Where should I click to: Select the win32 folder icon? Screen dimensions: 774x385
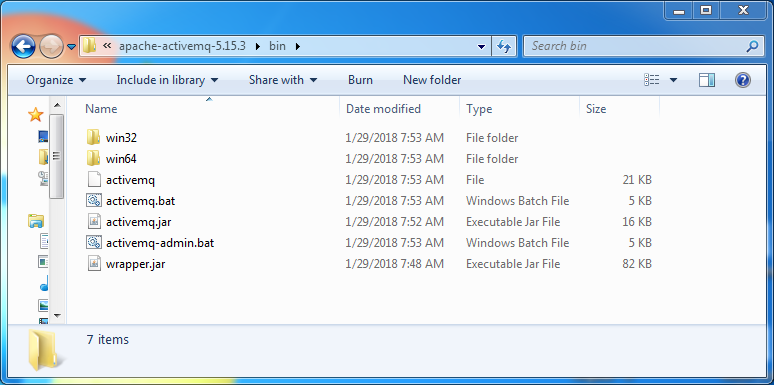94,138
